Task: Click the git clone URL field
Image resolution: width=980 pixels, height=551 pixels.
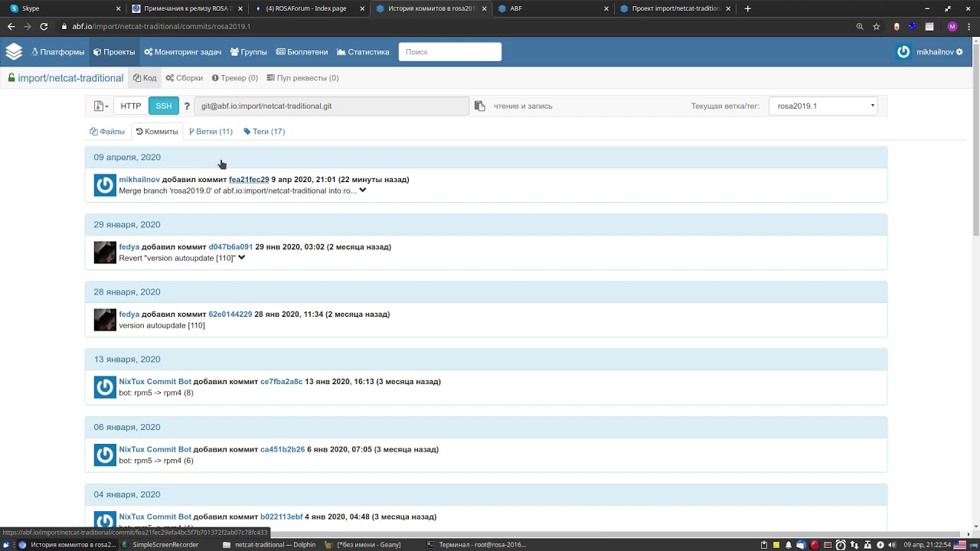Action: 332,106
